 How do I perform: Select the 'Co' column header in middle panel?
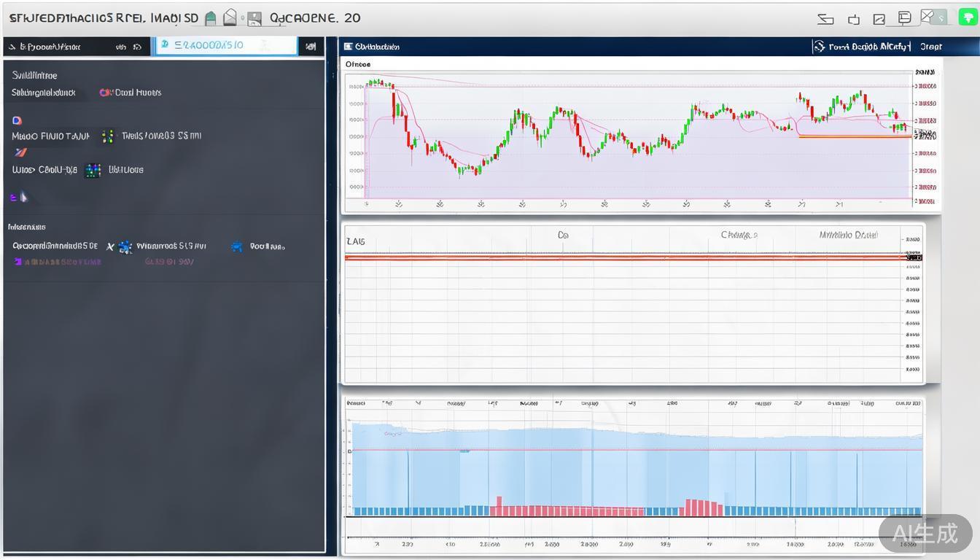pos(563,236)
